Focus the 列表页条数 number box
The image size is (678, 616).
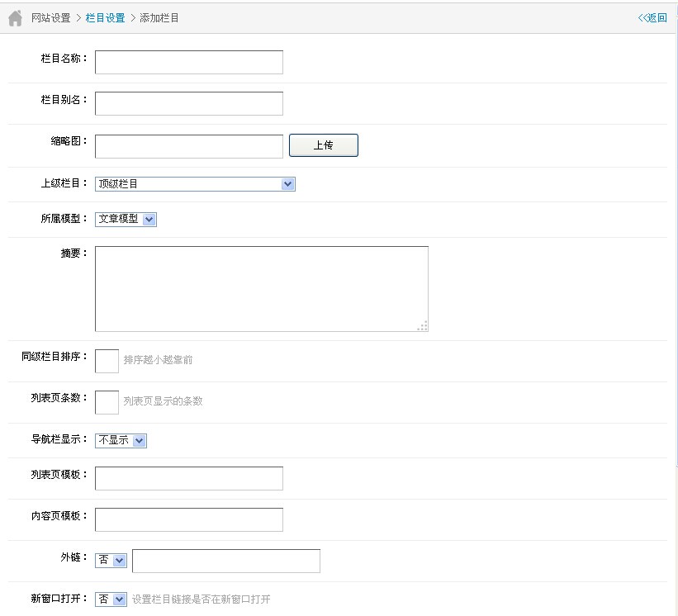click(107, 402)
